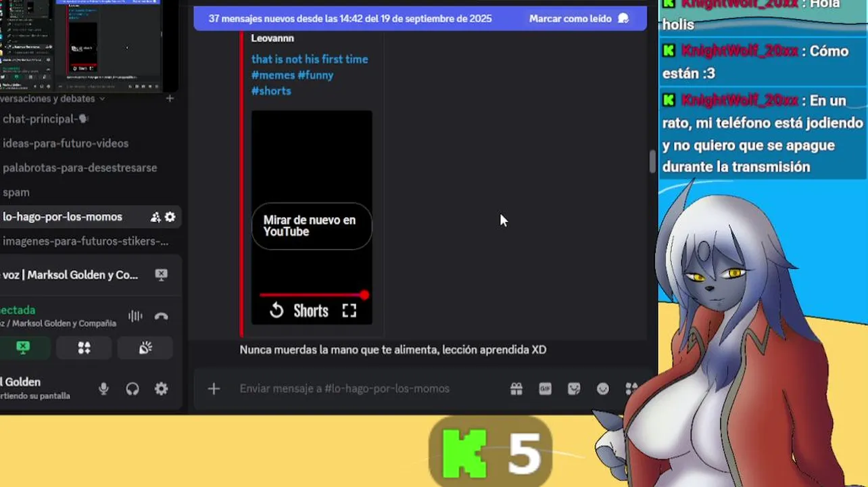The height and width of the screenshot is (487, 868).
Task: Deafen audio with headphones icon
Action: click(x=132, y=389)
